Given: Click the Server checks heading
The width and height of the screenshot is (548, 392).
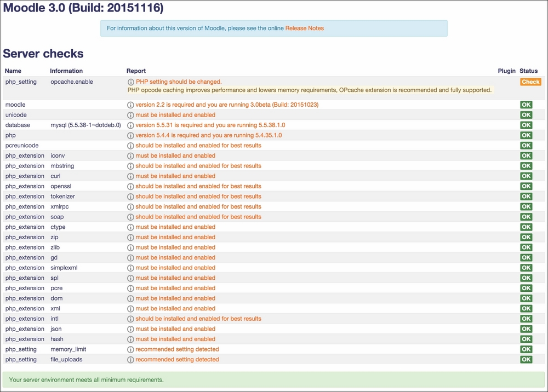Looking at the screenshot, I should pyautogui.click(x=43, y=54).
